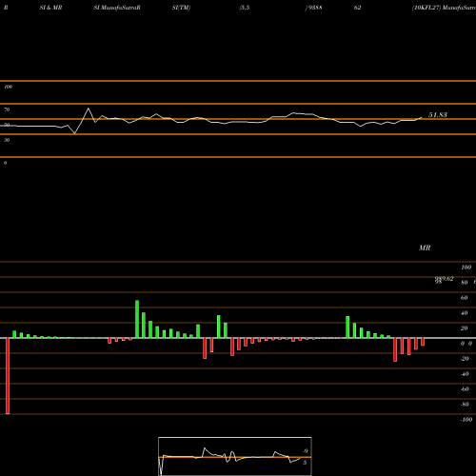Open the mini overview chart thumbnail
The width and height of the screenshot is (476, 476).
click(x=235, y=456)
